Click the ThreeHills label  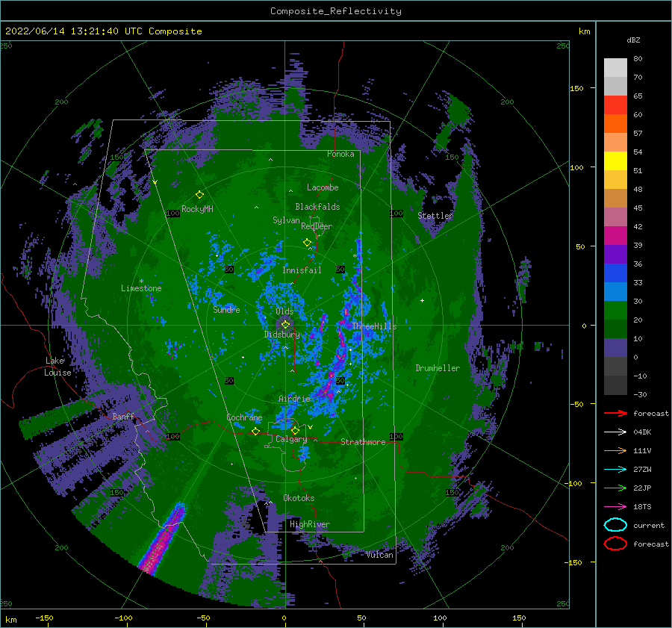pos(374,326)
